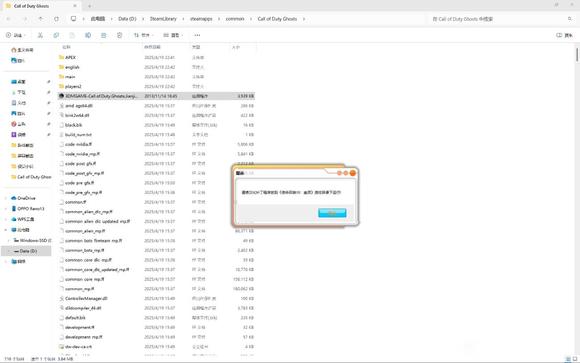Expand the Windows-SSD tree node
Image resolution: width=580 pixels, height=363 pixels.
pyautogui.click(x=9, y=241)
